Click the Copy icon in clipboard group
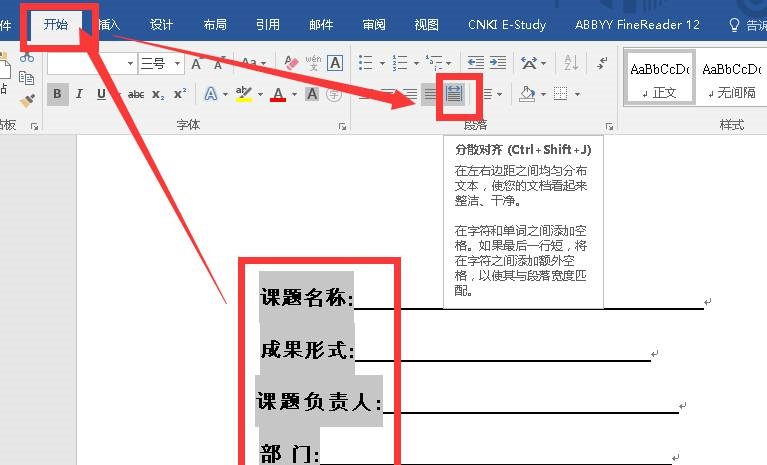This screenshot has width=767, height=465. [26, 78]
